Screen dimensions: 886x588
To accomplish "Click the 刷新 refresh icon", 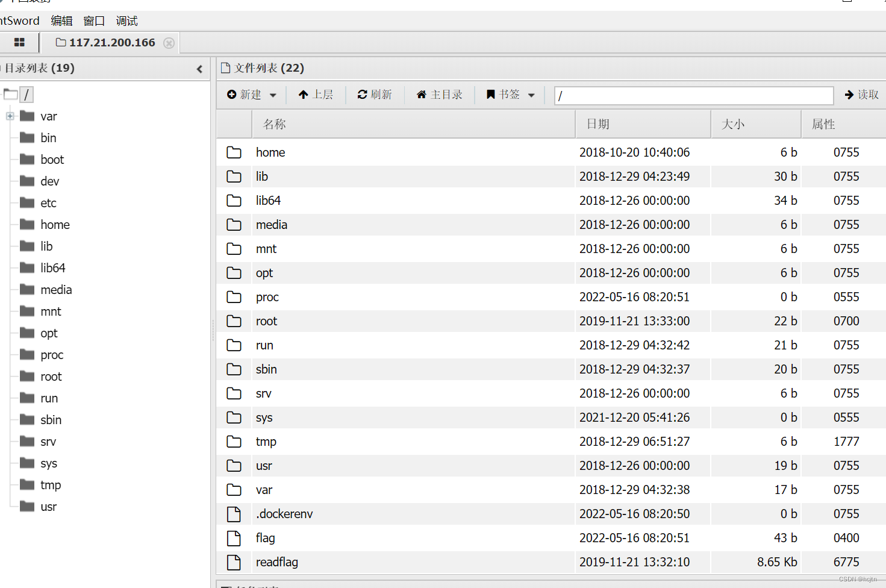I will click(362, 94).
